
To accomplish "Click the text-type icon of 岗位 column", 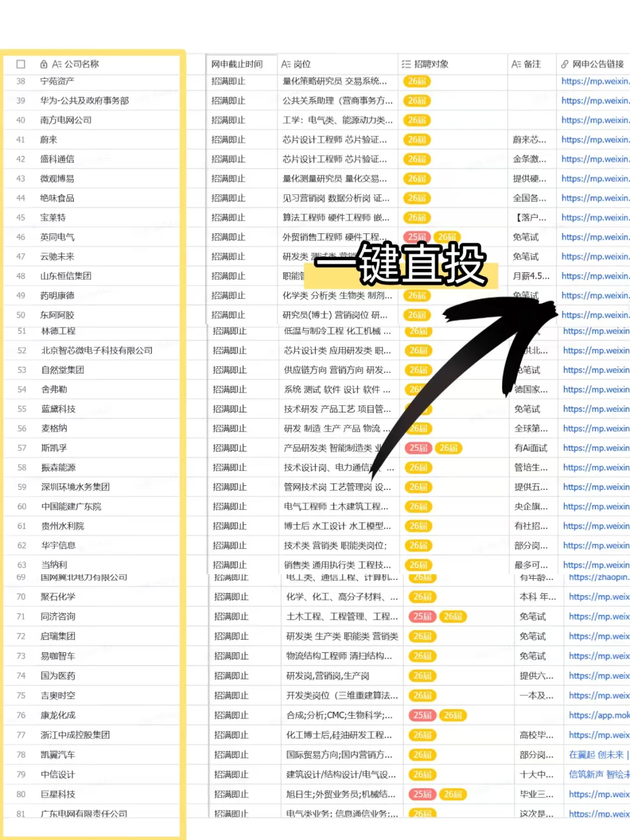I will (x=286, y=64).
